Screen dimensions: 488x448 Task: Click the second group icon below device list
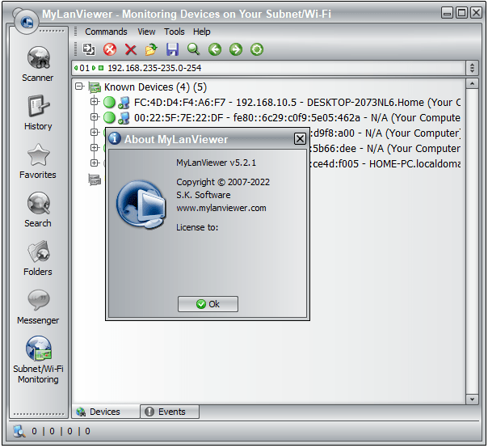[x=95, y=180]
